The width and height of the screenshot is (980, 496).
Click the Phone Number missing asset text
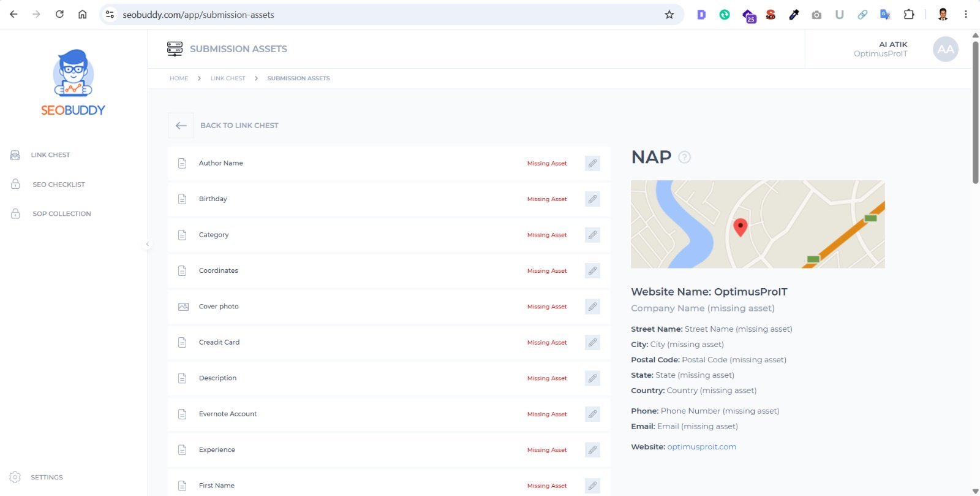click(720, 411)
